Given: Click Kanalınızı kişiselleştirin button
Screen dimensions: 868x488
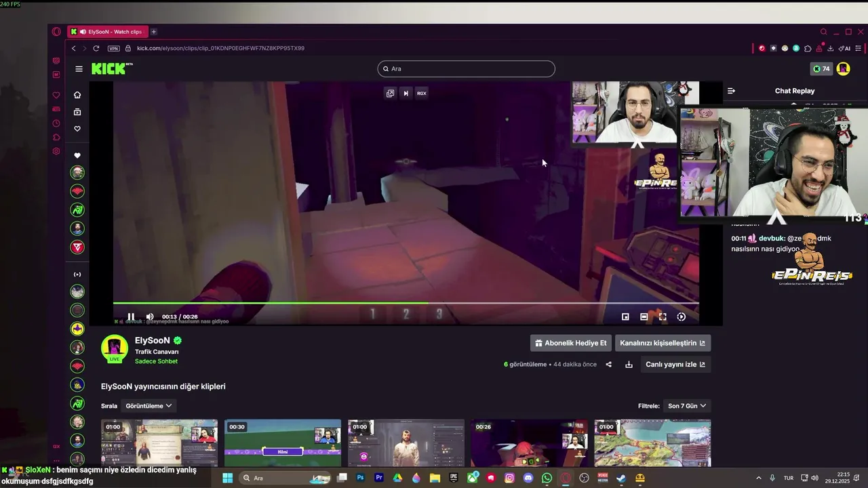Looking at the screenshot, I should tap(663, 343).
